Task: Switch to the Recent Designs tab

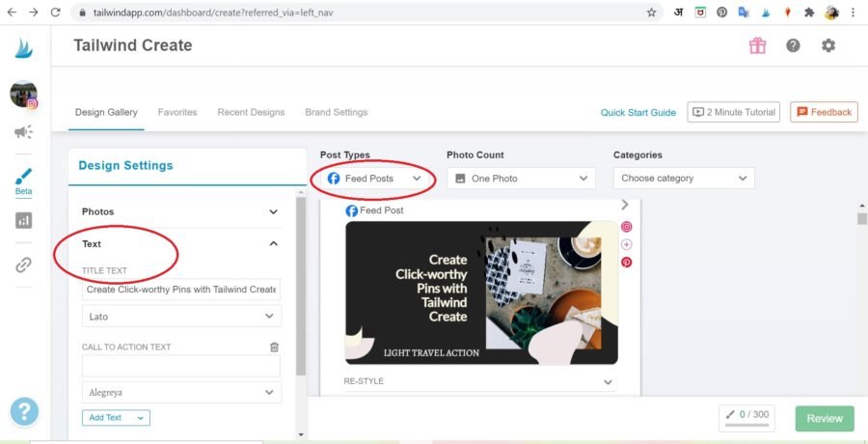Action: click(251, 112)
